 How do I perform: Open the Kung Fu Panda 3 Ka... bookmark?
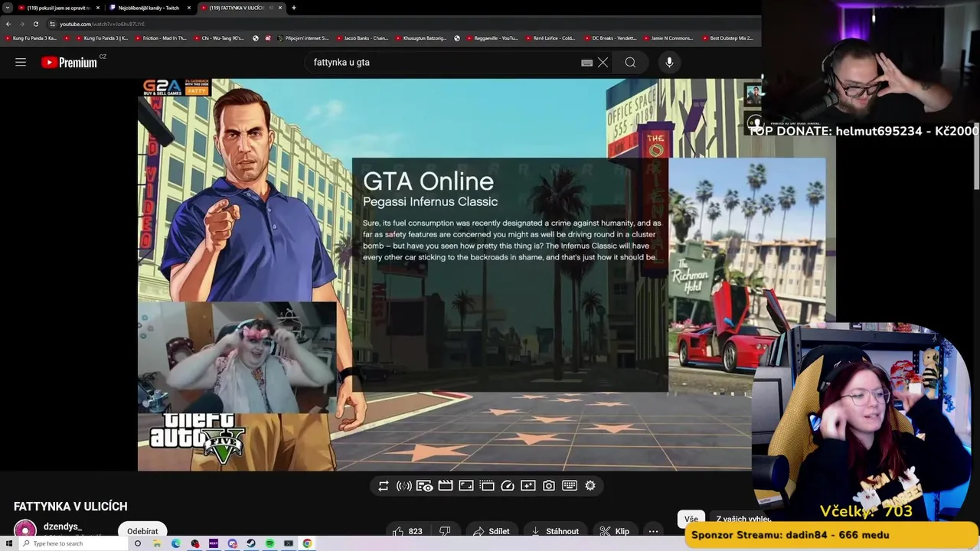(x=31, y=37)
